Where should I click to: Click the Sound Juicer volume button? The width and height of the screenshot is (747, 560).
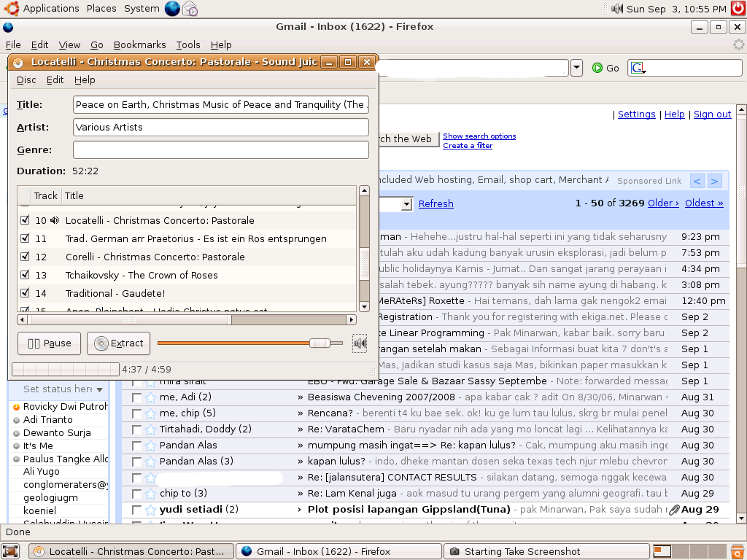pos(360,343)
